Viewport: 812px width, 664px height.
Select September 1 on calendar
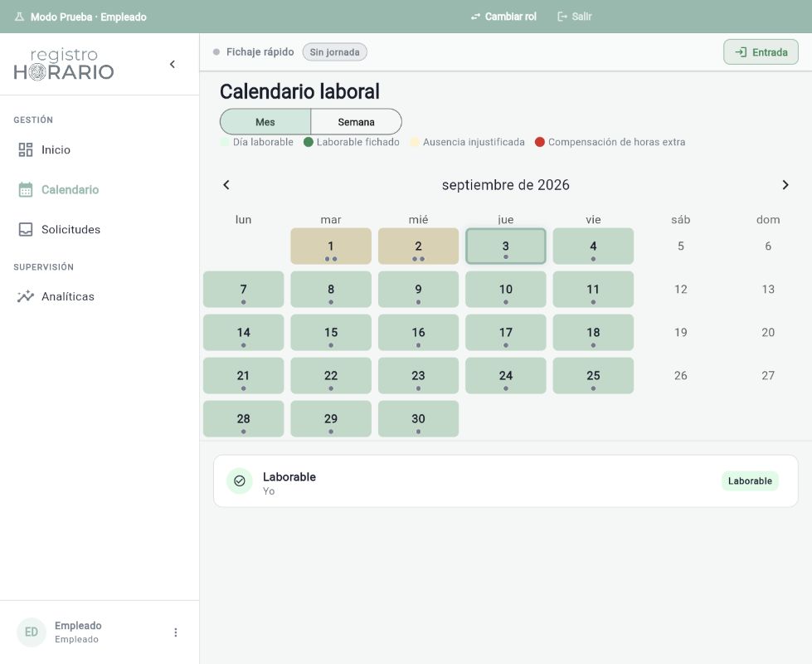tap(331, 247)
